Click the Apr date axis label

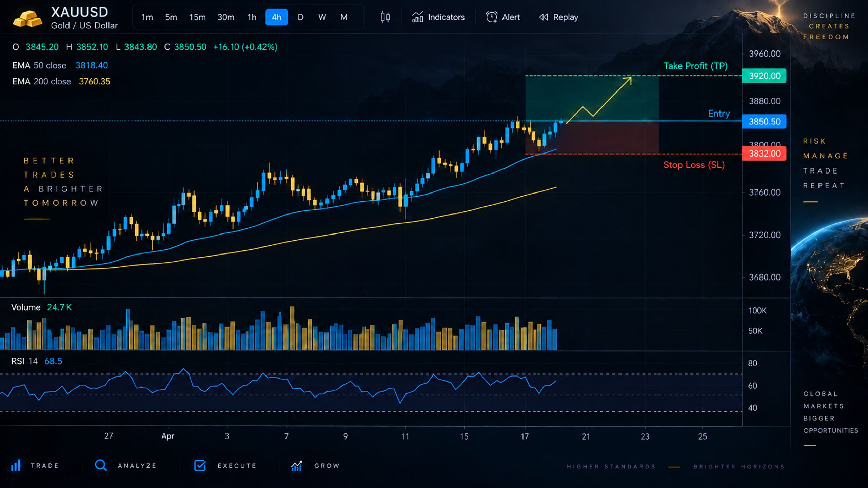pyautogui.click(x=168, y=436)
